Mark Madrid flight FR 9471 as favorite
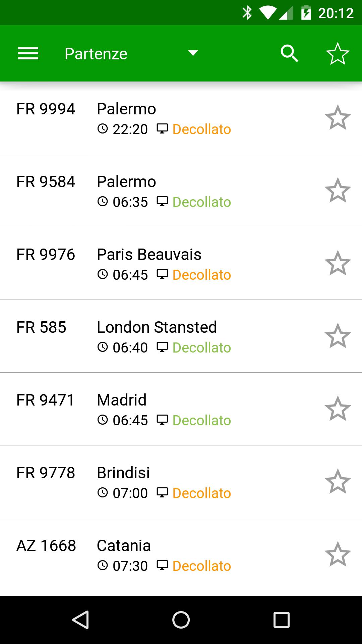 338,409
